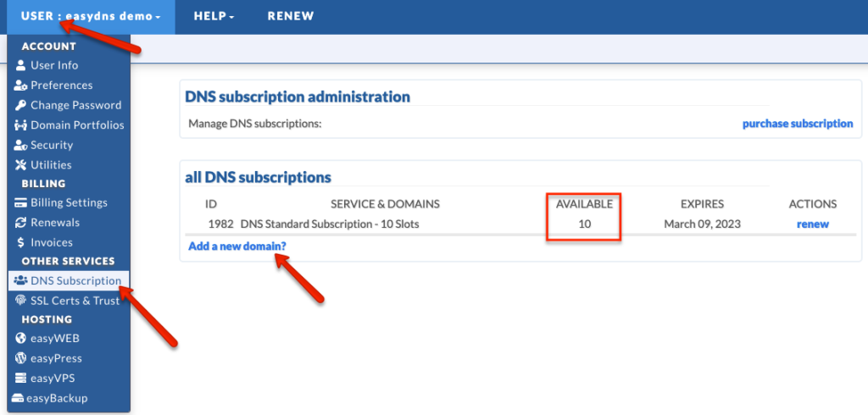This screenshot has height=415, width=868.
Task: Click the ID column header
Action: (211, 204)
